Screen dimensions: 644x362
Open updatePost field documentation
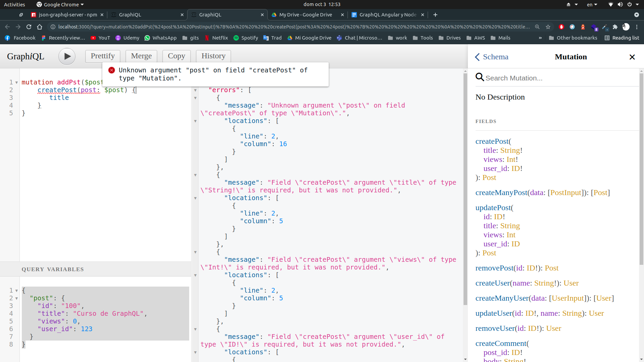coord(493,208)
